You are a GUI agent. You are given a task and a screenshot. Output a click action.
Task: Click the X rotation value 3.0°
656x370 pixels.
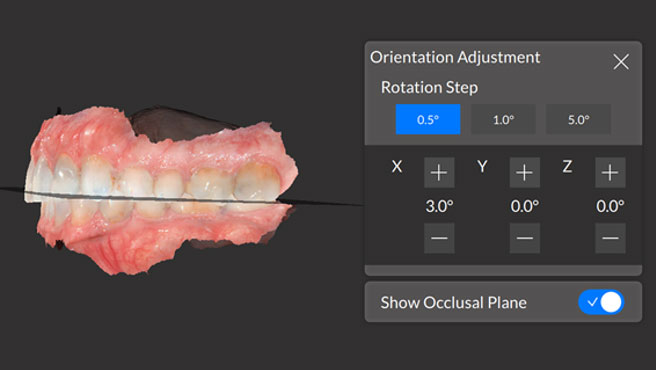pos(439,206)
